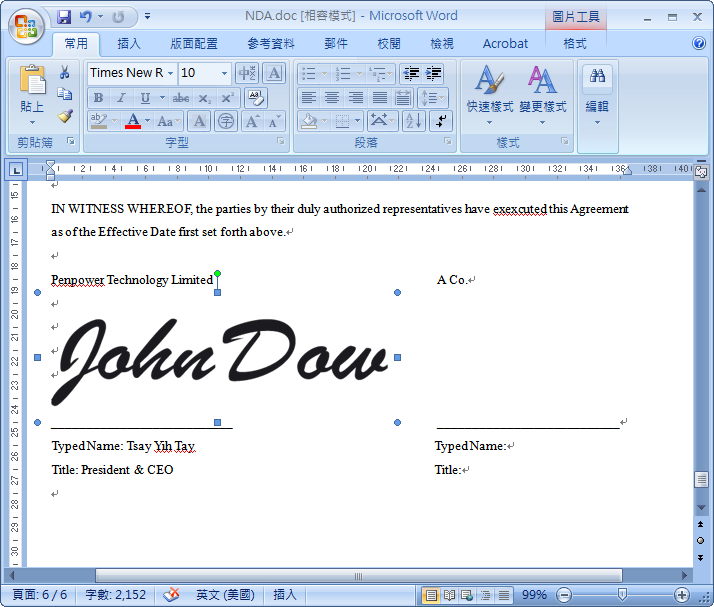
Task: Click the Find/Edit (編輯) binoculars icon
Action: (x=598, y=92)
